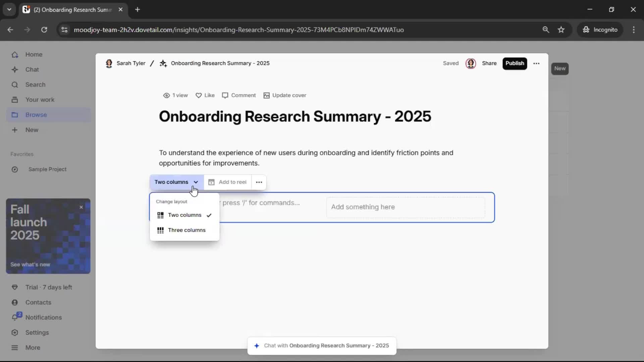Dismiss the Fall launch 2025 banner
644x362 pixels.
click(81, 207)
